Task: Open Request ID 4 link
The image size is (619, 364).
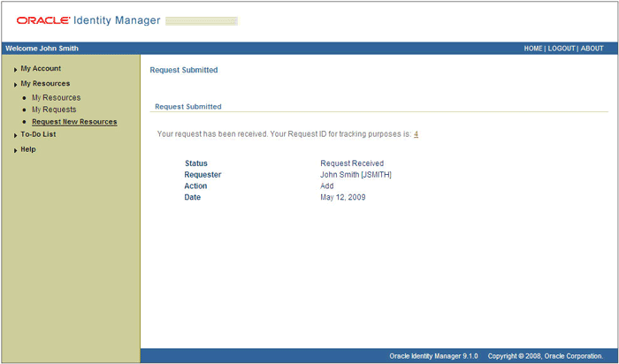Action: (x=416, y=134)
